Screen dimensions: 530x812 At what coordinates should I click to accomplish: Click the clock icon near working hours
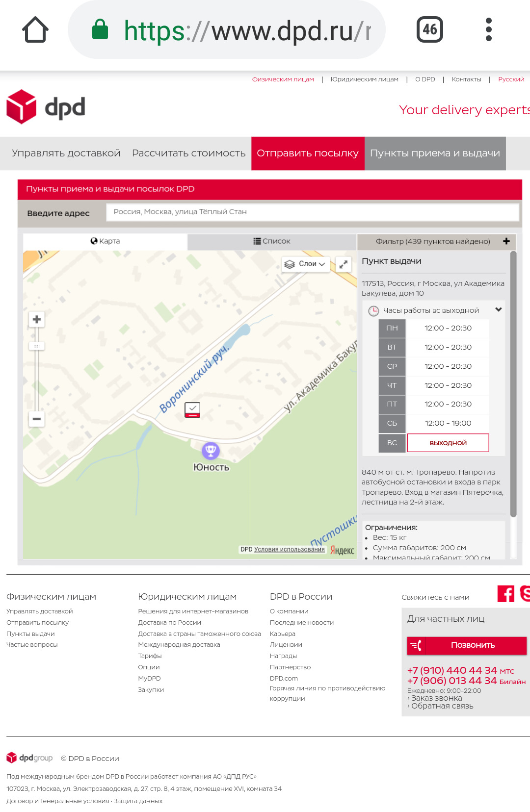point(373,311)
